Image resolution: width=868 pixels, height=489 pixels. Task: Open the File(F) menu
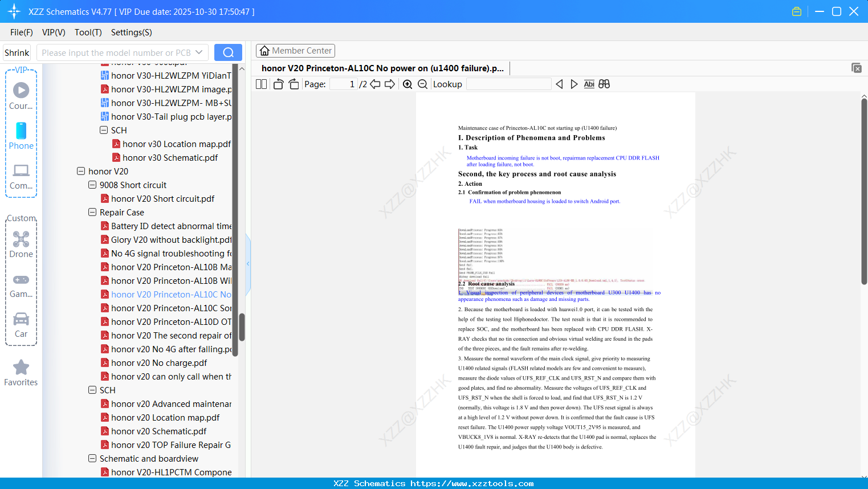pos(22,32)
